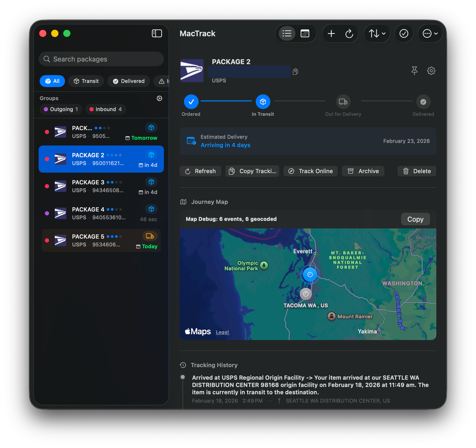Screen dimensions: 476x448
Task: Switch to list view in the toolbar
Action: [x=287, y=33]
